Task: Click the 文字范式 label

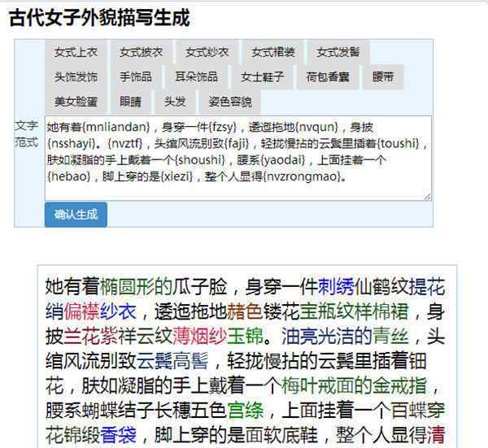Action: pyautogui.click(x=27, y=134)
